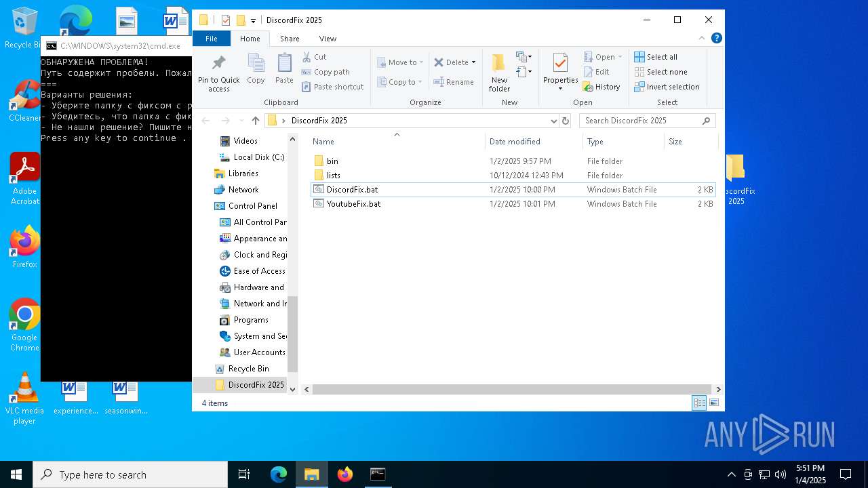Sort by Name column header
Screen dimensions: 868x488
[x=397, y=142]
